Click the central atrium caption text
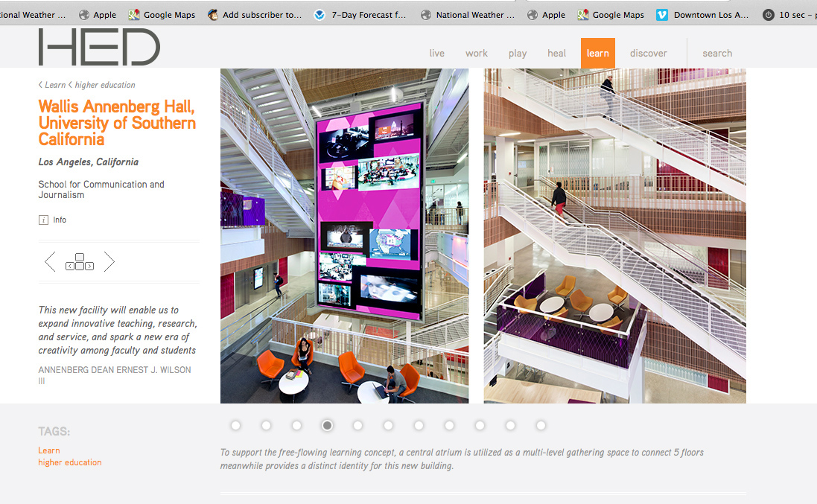The image size is (817, 504). (x=462, y=459)
